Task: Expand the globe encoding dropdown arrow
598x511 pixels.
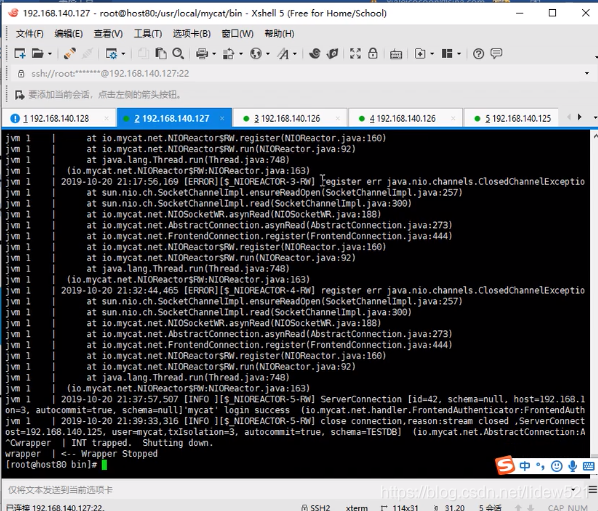Action: (x=268, y=54)
